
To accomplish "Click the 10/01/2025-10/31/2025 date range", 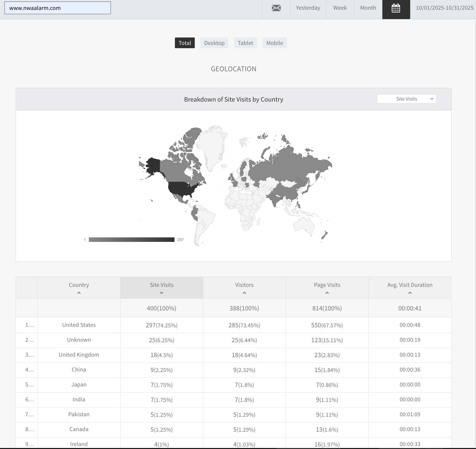I will tap(445, 8).
